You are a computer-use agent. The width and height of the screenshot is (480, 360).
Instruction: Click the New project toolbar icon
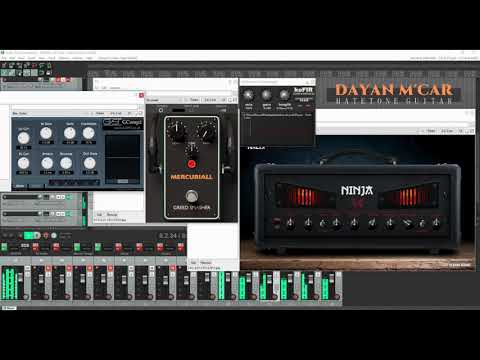click(4, 65)
